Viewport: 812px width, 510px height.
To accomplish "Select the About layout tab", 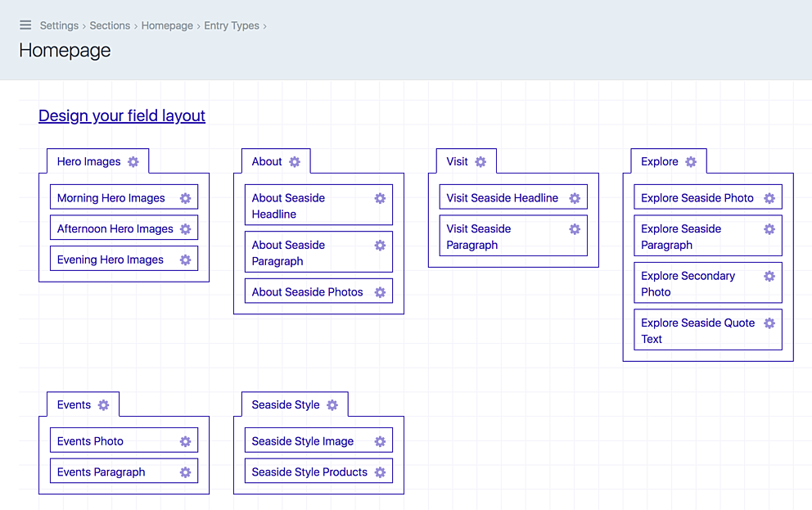I will pyautogui.click(x=276, y=161).
